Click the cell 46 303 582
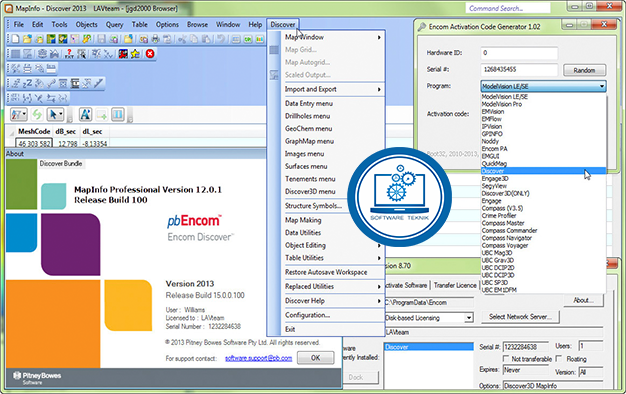 pyautogui.click(x=34, y=143)
